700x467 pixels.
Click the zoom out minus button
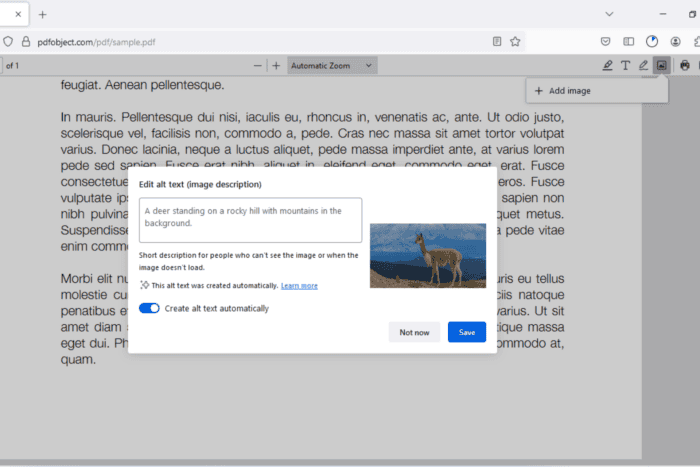pyautogui.click(x=258, y=66)
